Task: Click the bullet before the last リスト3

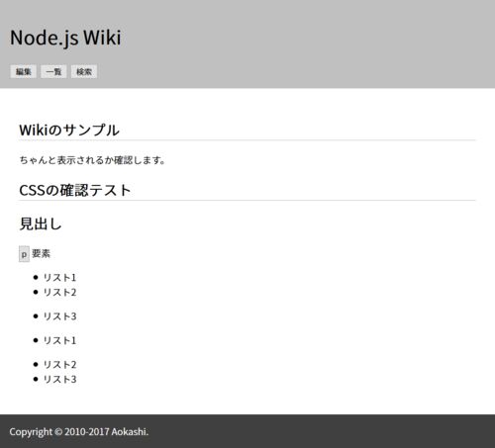Action: click(36, 379)
